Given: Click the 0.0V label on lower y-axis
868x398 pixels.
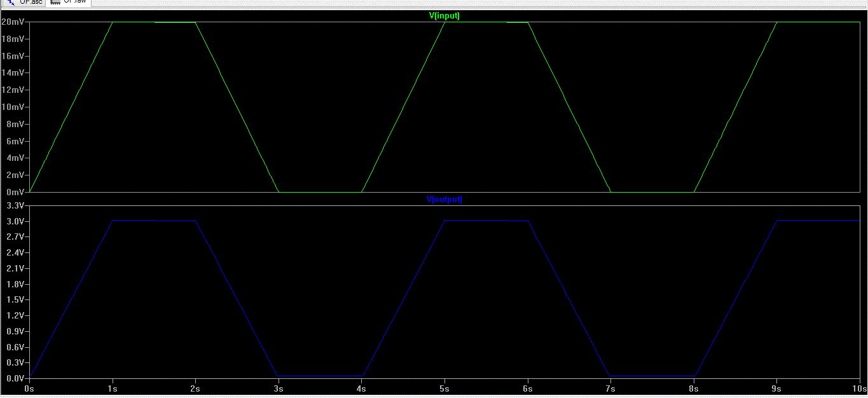Looking at the screenshot, I should coord(15,378).
